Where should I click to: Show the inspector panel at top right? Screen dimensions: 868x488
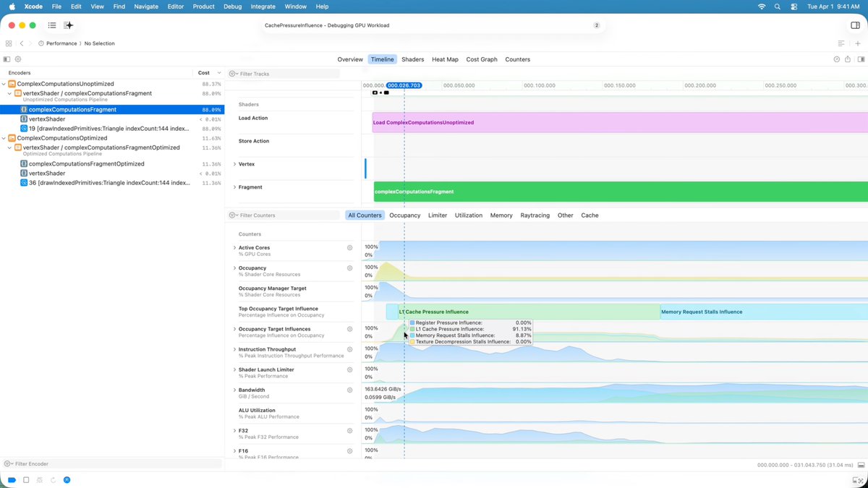tap(856, 25)
